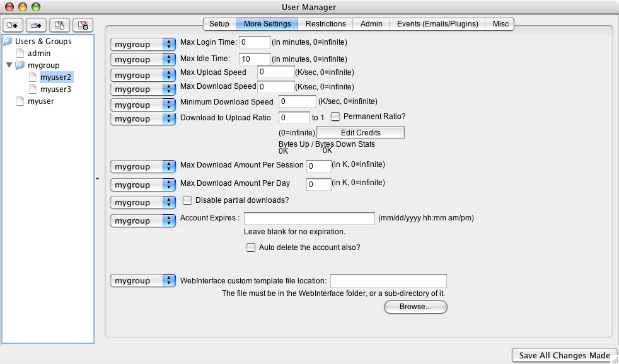Click the myuser3 document icon
Viewport: 619px width, 364px height.
(x=33, y=89)
